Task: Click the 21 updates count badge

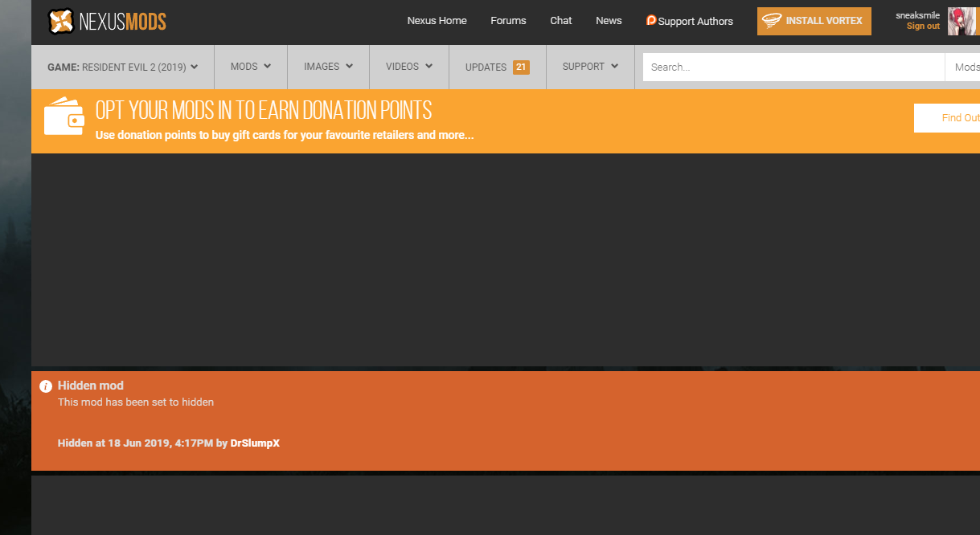Action: click(521, 67)
